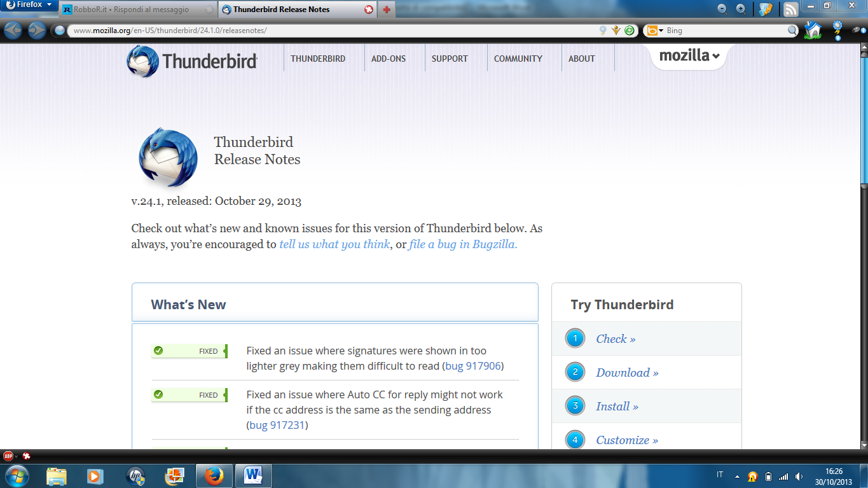Click the What's New heading
This screenshot has height=488, width=868.
point(188,305)
